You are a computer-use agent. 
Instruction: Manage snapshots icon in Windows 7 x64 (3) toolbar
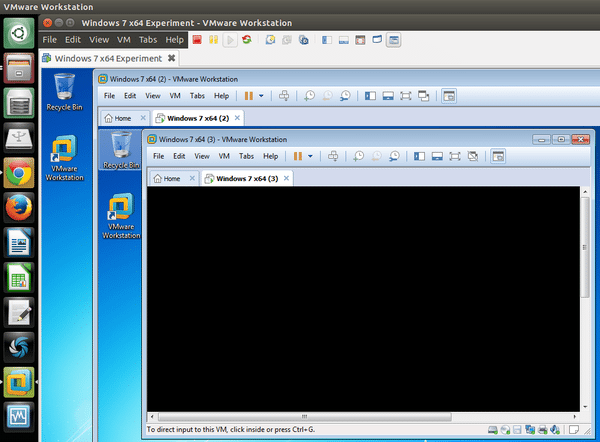click(394, 156)
